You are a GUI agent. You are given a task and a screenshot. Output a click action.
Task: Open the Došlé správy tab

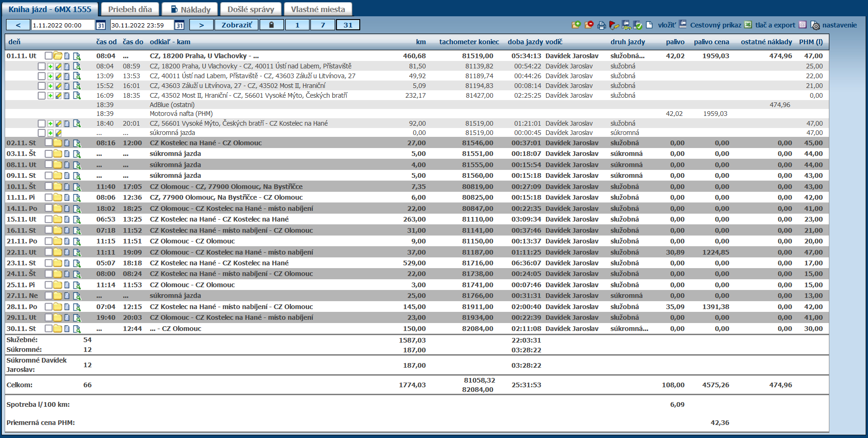[250, 9]
